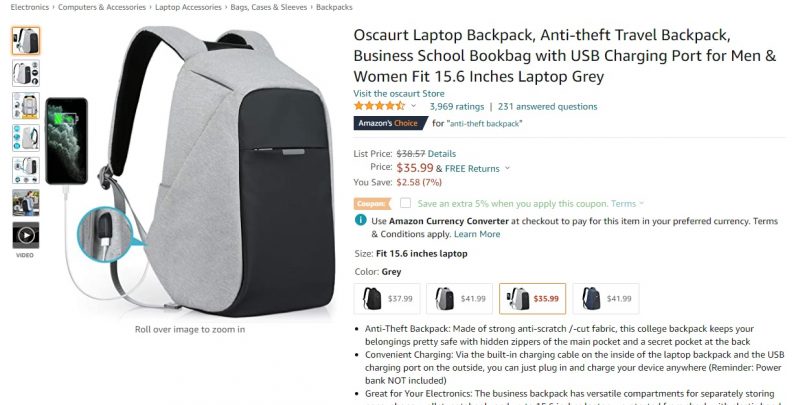Image resolution: width=800 pixels, height=405 pixels.
Task: Open the 3,969 ratings link
Action: coord(457,107)
